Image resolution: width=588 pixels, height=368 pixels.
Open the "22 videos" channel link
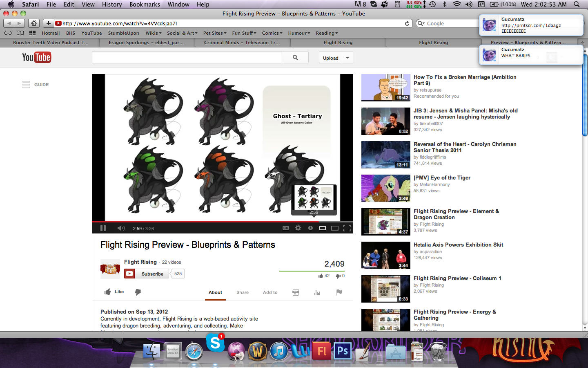(171, 262)
